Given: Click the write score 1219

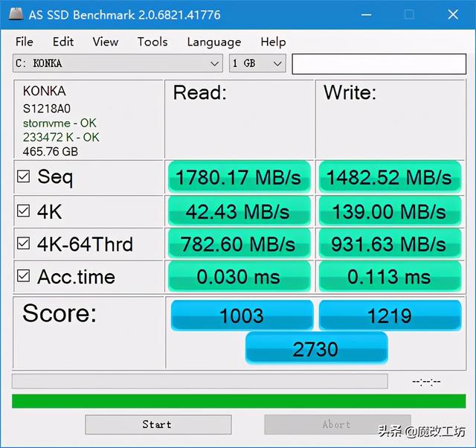Looking at the screenshot, I should point(390,316).
